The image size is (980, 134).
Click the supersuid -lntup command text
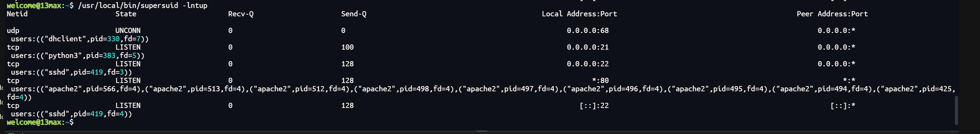click(x=143, y=5)
